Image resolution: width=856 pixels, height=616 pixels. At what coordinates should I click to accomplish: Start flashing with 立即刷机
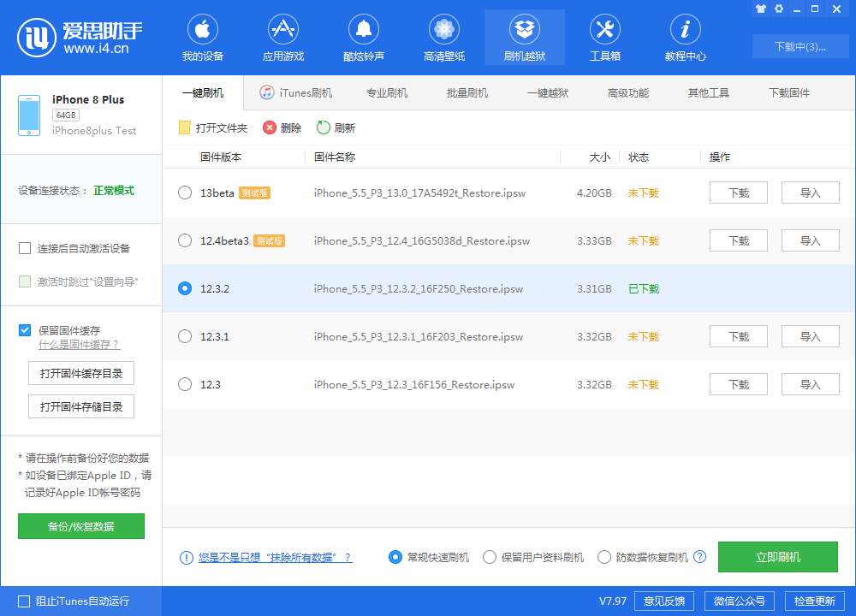tap(777, 556)
